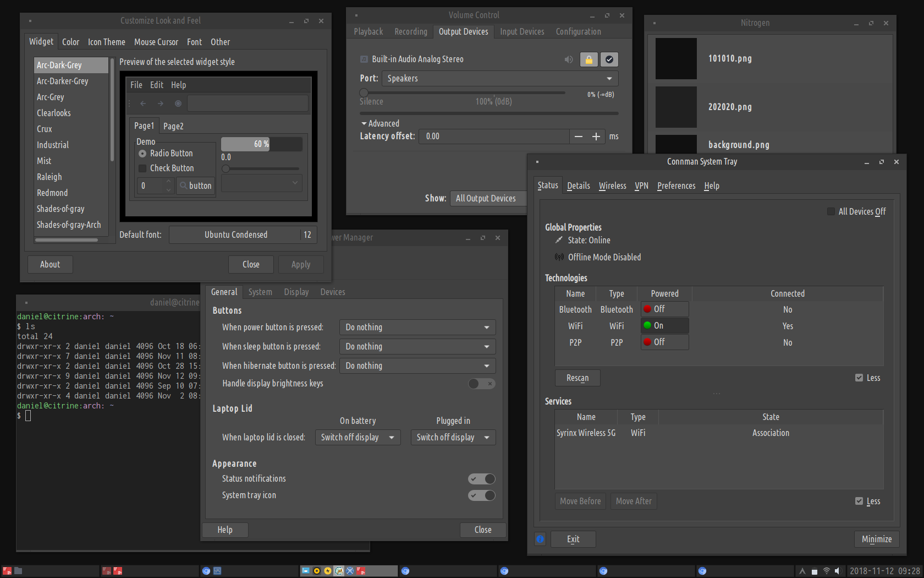
Task: Check the All Devices Off checkbox
Action: click(831, 211)
